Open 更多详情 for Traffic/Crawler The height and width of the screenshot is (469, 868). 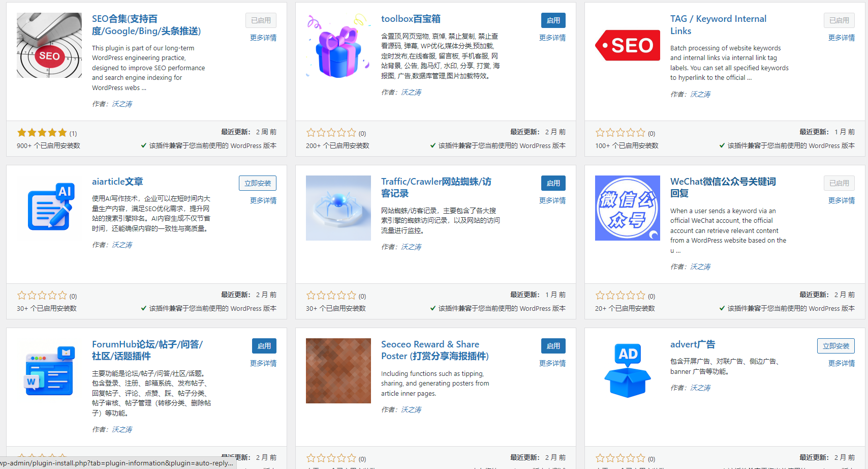552,200
